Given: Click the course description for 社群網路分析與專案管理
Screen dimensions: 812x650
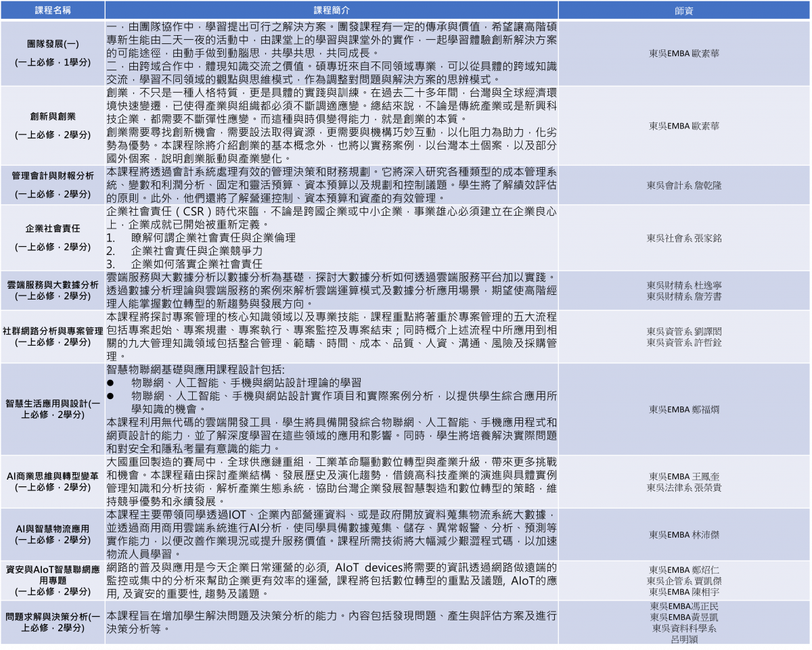Looking at the screenshot, I should point(332,336).
